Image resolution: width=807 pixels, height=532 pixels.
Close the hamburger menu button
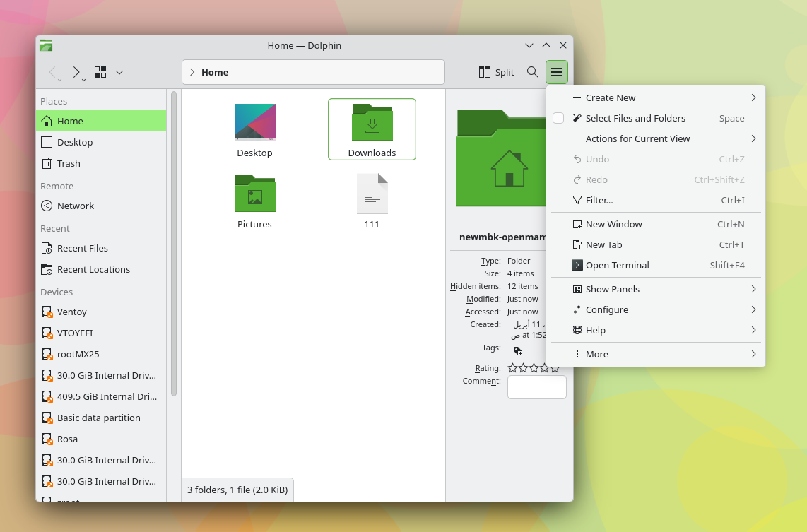click(x=557, y=72)
